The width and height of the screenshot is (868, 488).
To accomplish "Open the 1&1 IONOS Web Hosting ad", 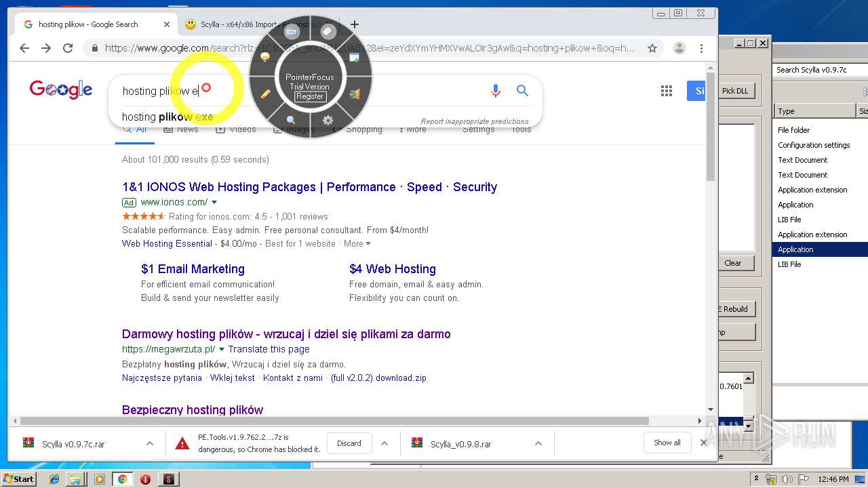I will point(310,187).
